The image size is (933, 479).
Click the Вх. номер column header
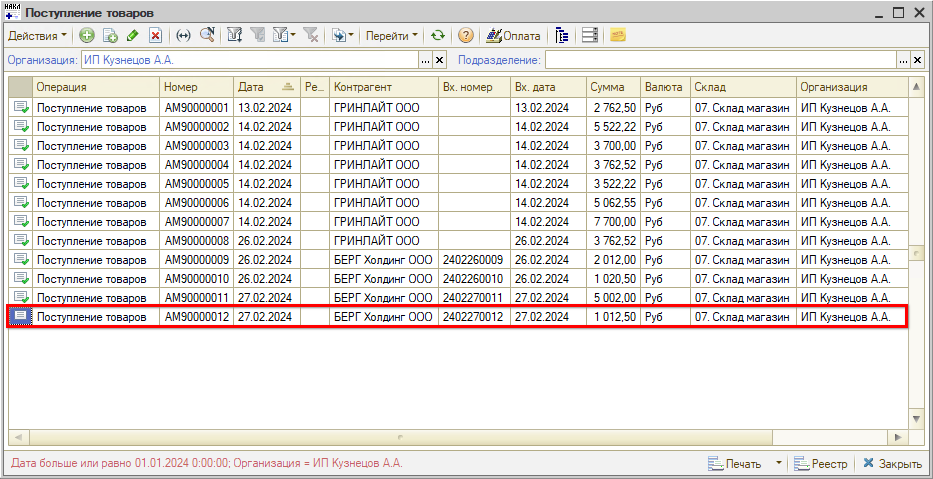click(x=474, y=87)
